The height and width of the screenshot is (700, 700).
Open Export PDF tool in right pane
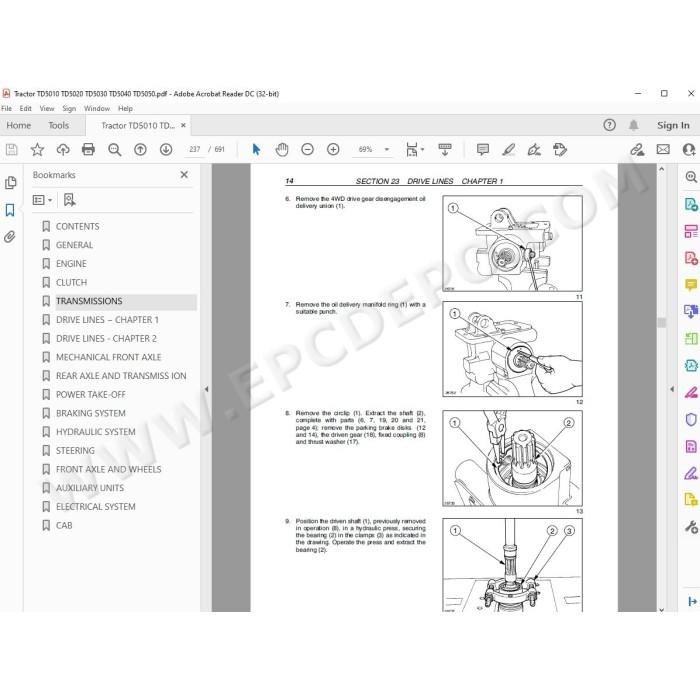coord(691,205)
